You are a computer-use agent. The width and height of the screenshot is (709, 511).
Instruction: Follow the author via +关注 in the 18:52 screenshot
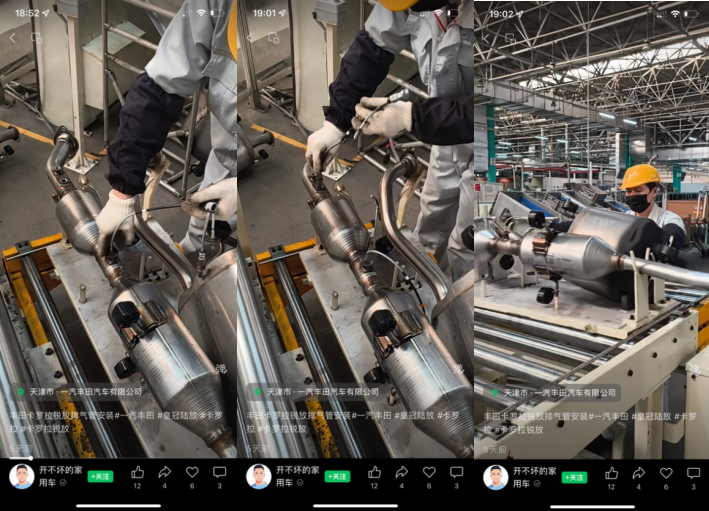[100, 477]
